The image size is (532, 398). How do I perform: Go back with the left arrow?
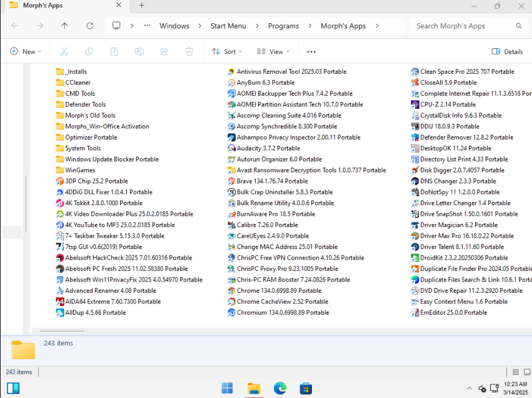14,26
